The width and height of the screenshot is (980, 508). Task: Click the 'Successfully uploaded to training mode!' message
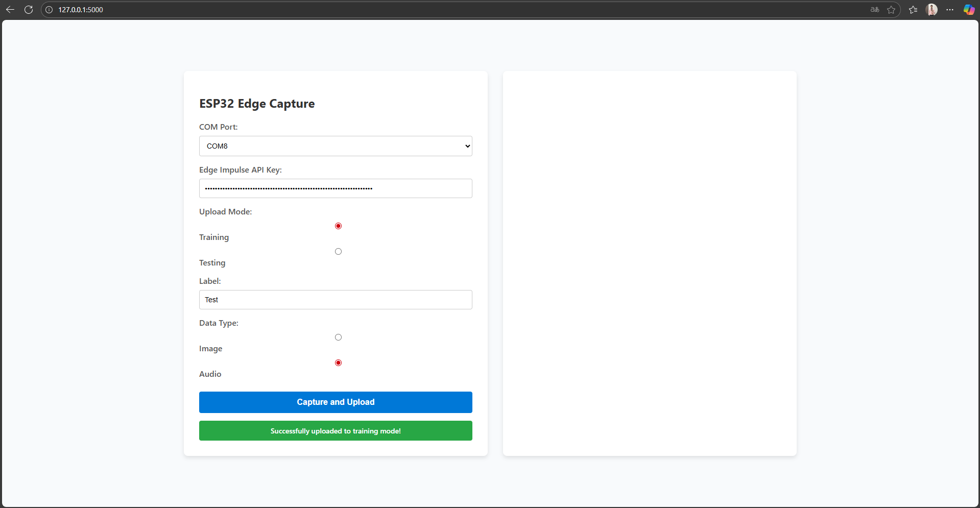336,431
